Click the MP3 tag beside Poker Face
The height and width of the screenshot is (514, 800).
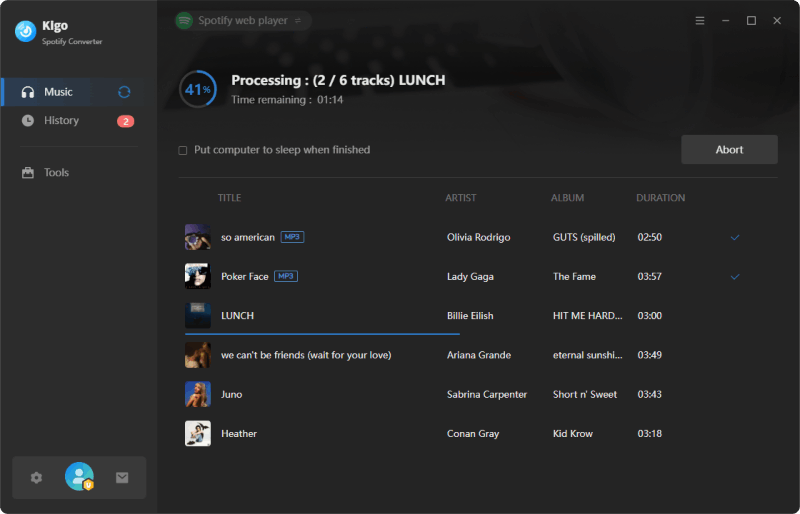286,276
